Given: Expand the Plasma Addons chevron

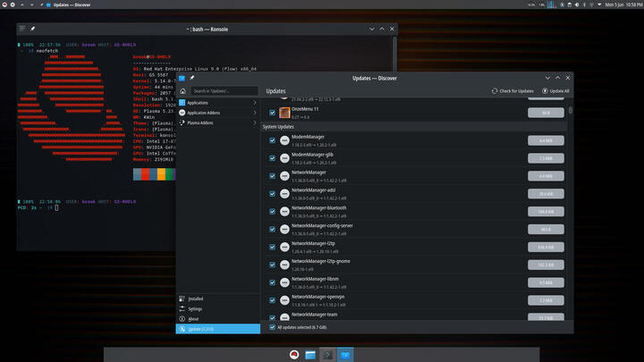Looking at the screenshot, I should (255, 122).
